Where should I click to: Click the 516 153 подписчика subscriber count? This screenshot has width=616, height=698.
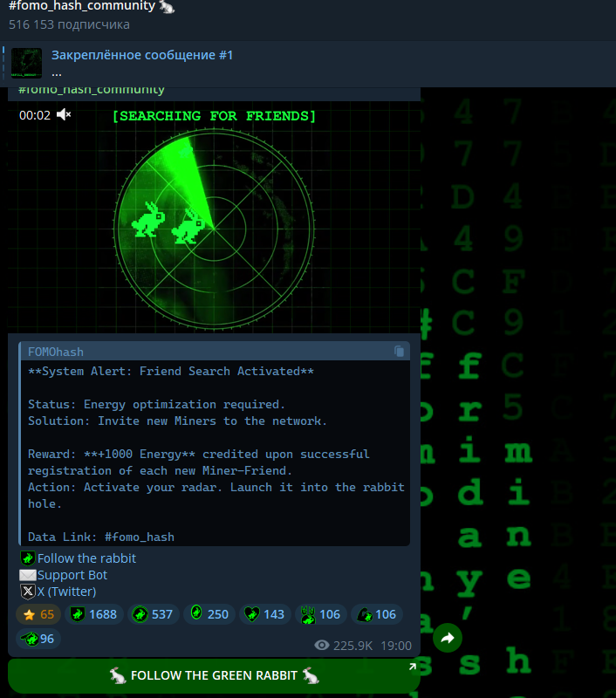(69, 24)
